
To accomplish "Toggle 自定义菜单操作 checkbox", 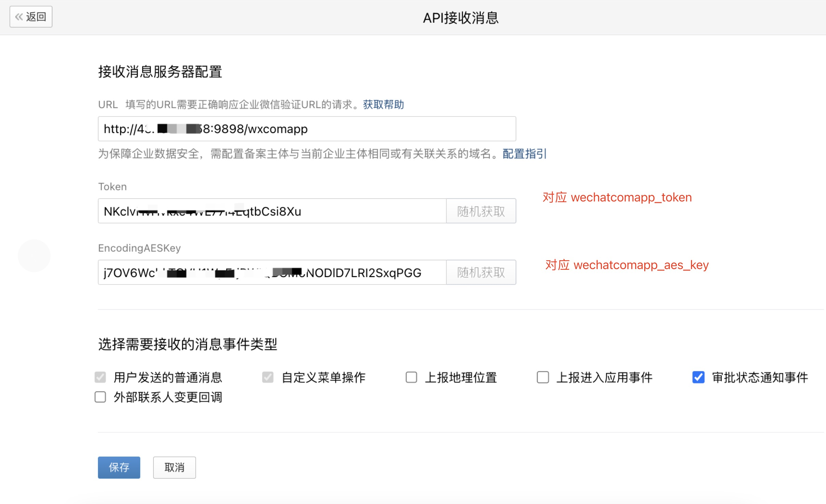I will pos(268,377).
